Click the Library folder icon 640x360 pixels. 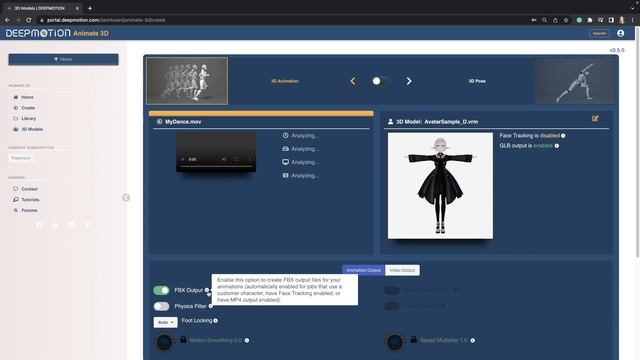click(16, 118)
